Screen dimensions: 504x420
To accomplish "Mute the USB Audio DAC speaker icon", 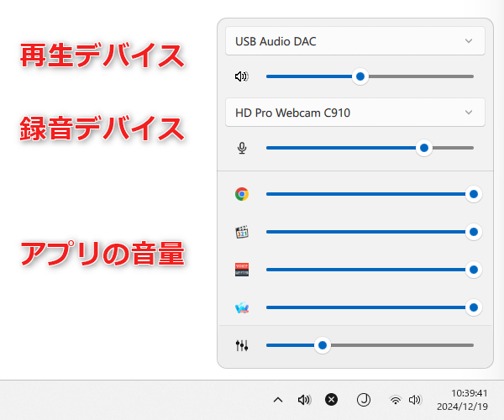I will pyautogui.click(x=241, y=76).
